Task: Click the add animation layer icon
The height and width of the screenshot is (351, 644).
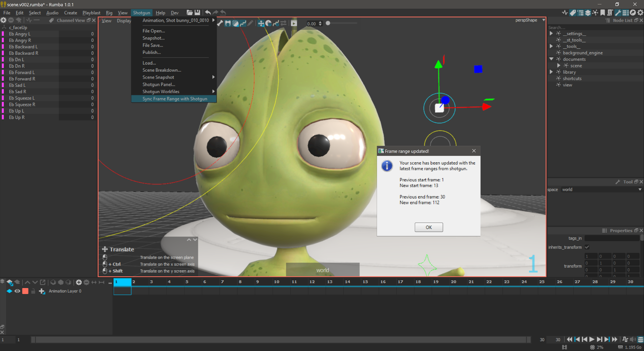Action: coord(10,282)
